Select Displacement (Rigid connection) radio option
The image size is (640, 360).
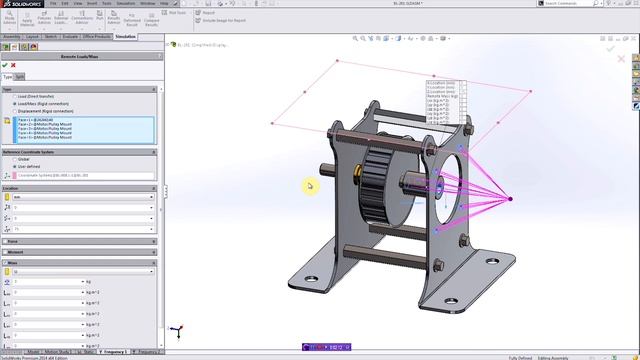(x=15, y=111)
